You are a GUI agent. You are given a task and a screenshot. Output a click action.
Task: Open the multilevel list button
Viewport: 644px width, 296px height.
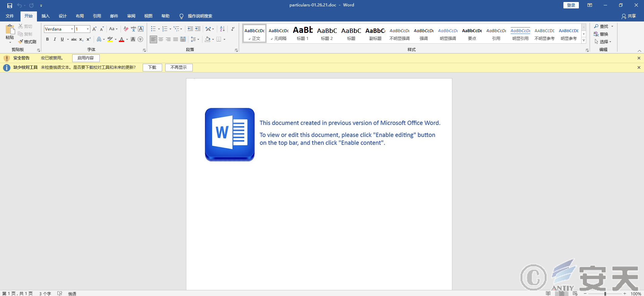click(176, 29)
